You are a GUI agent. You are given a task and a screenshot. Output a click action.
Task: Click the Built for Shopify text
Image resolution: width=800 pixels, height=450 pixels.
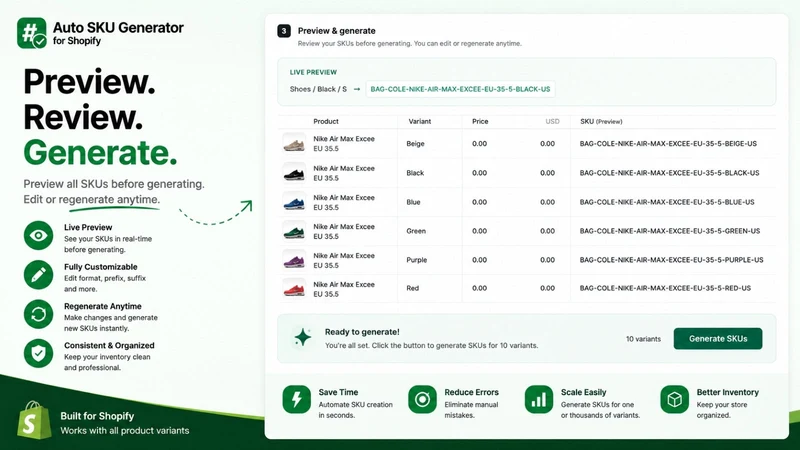click(x=97, y=416)
